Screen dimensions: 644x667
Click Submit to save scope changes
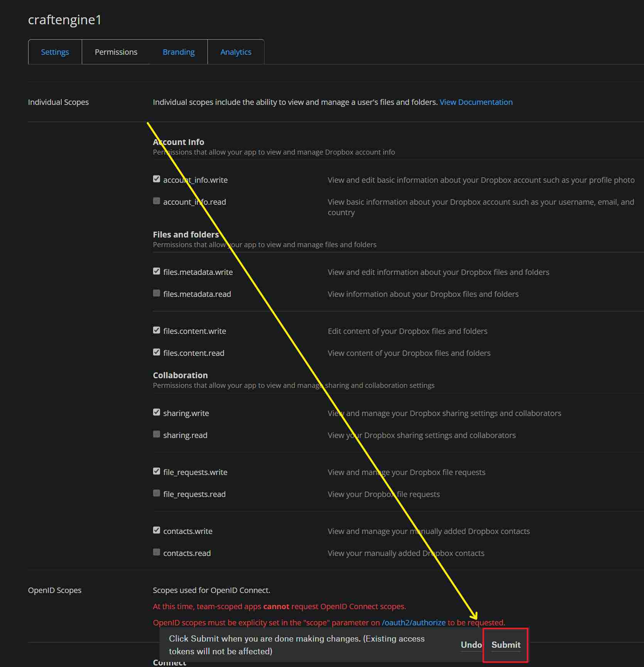coord(506,645)
